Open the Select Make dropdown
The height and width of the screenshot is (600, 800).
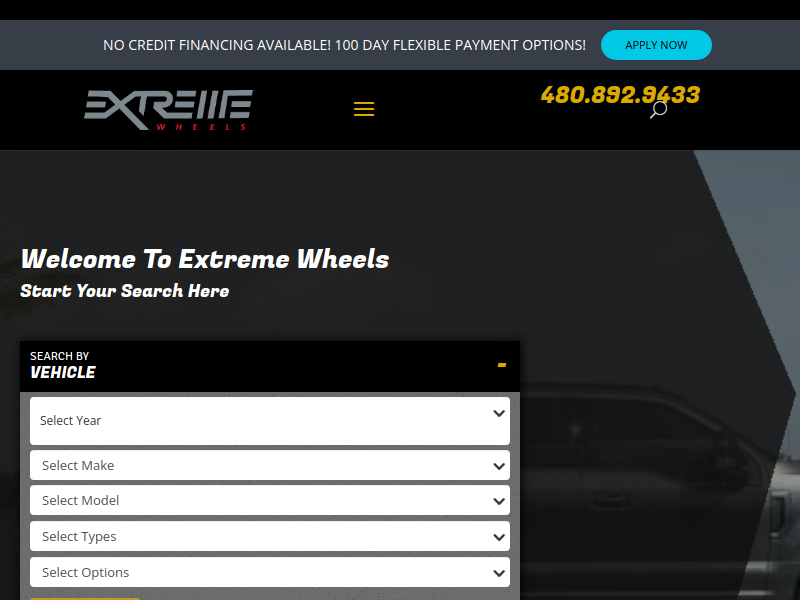270,465
